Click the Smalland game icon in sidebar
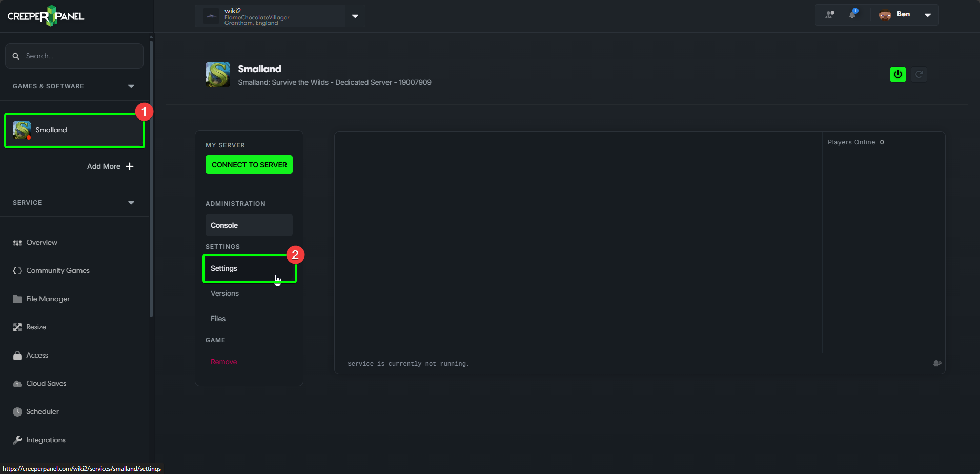Screen dimensions: 980x474 click(22, 130)
